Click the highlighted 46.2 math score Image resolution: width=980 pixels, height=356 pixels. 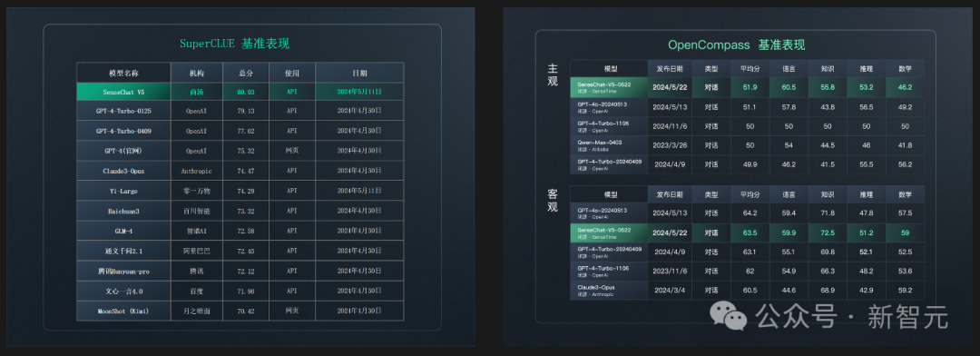[905, 87]
